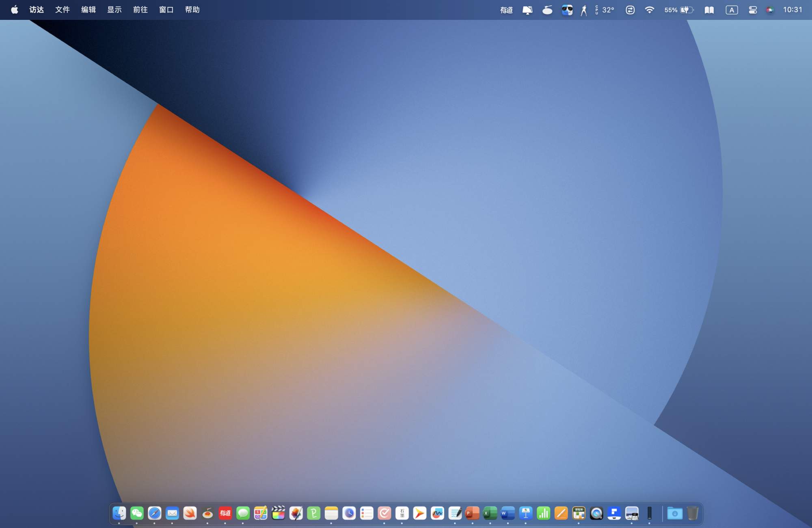Open the green P app icon in Dock
The height and width of the screenshot is (528, 812).
click(313, 513)
